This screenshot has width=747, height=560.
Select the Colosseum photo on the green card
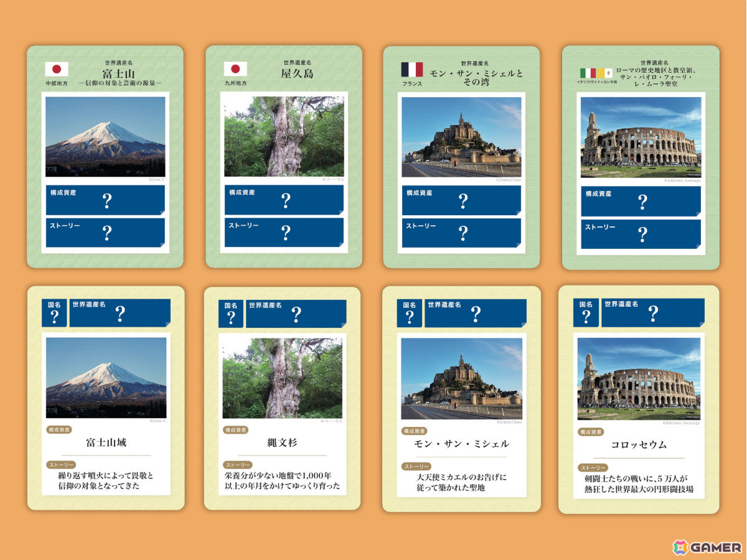(641, 138)
